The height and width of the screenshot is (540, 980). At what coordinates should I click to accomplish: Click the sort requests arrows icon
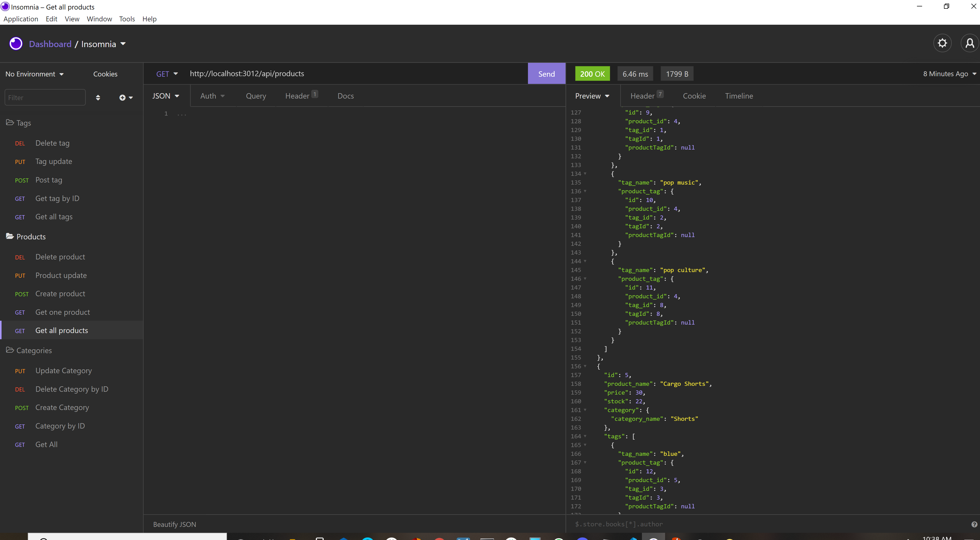98,98
